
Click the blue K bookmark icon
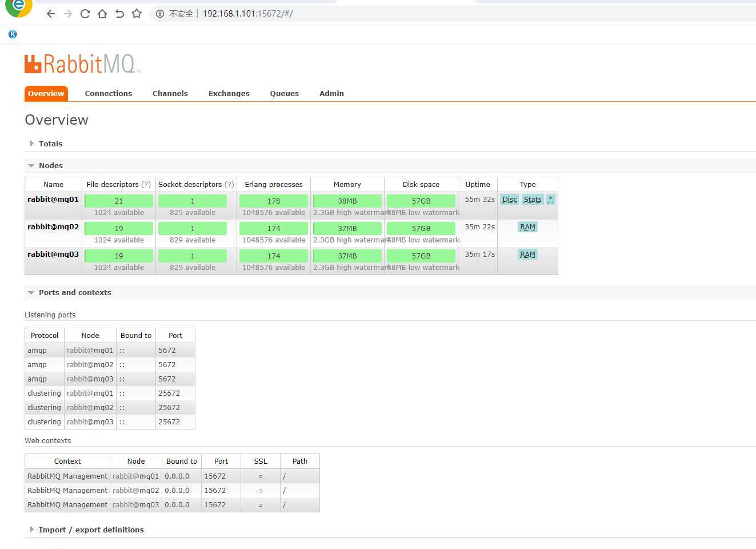(13, 34)
